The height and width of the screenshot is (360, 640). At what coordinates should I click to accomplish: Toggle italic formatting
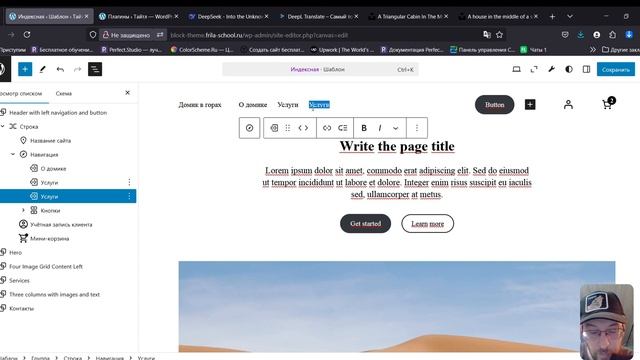380,128
